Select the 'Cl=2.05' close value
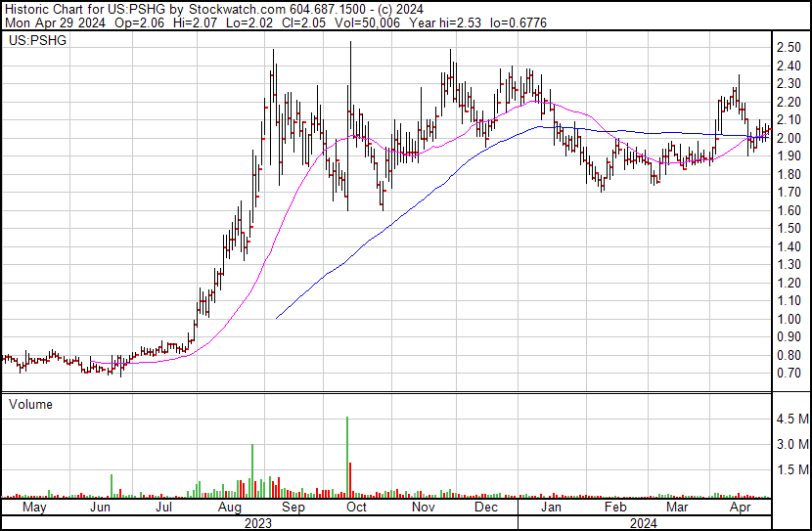 point(303,22)
